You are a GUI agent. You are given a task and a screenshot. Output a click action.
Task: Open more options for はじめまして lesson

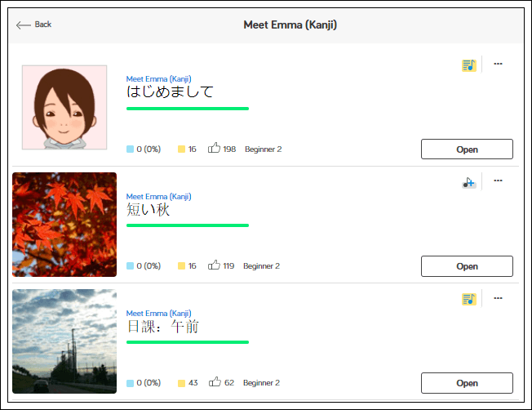[x=498, y=64]
